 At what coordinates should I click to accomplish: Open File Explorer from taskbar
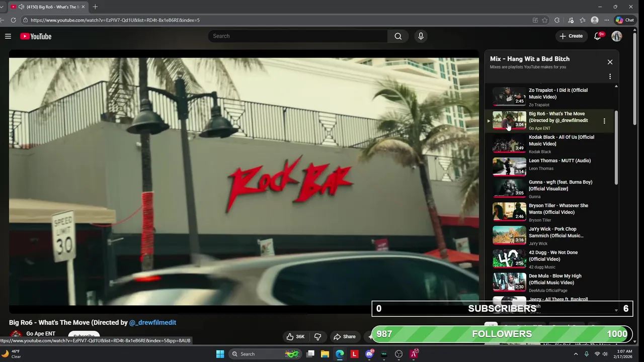325,354
